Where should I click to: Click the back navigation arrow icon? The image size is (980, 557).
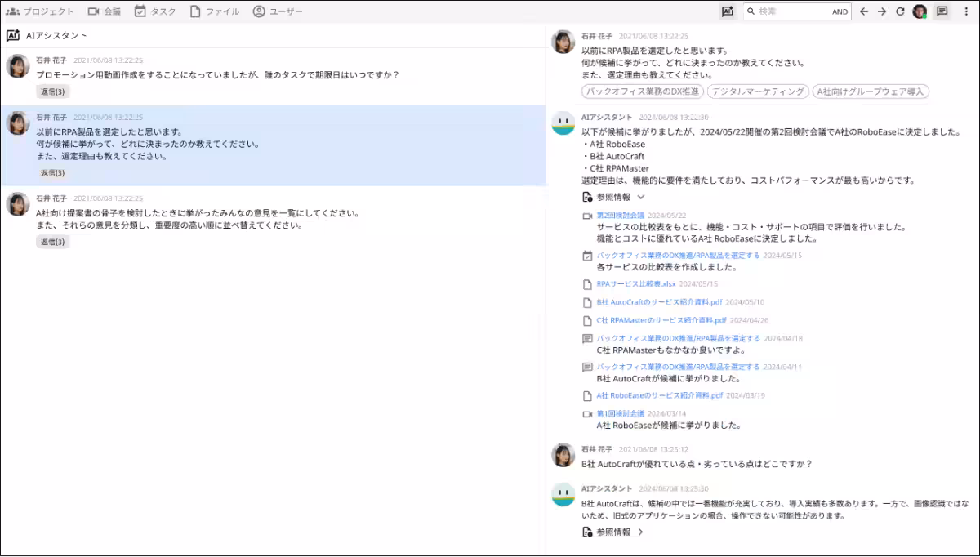(864, 11)
